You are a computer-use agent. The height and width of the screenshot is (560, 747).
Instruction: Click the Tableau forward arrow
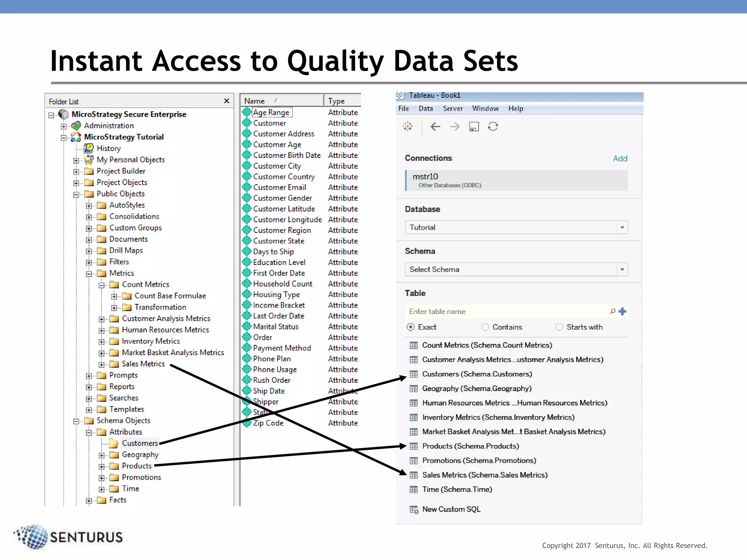coord(454,127)
